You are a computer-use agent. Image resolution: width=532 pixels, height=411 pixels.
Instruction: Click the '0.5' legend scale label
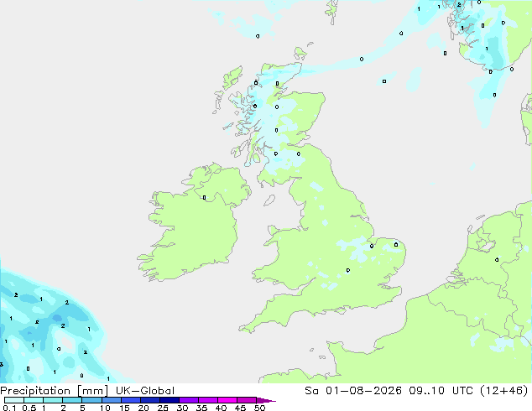point(29,408)
